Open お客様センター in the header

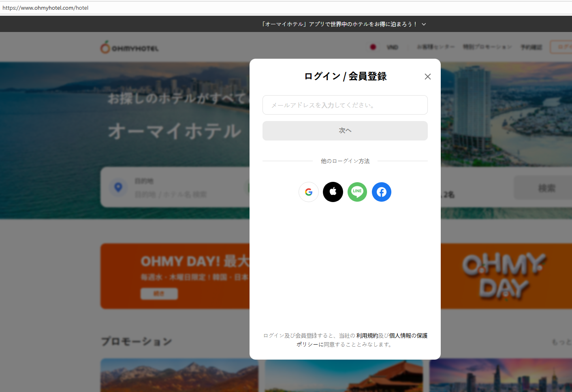click(436, 47)
